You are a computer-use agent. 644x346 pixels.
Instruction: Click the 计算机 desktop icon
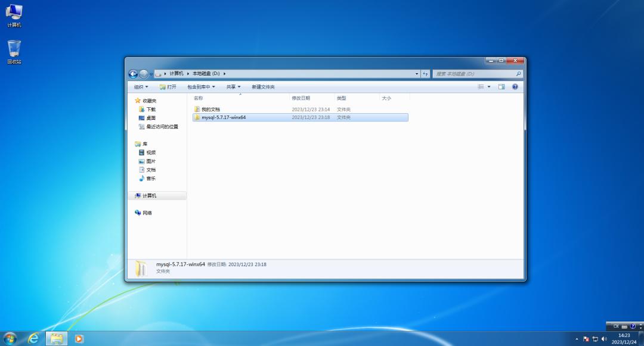(x=14, y=15)
